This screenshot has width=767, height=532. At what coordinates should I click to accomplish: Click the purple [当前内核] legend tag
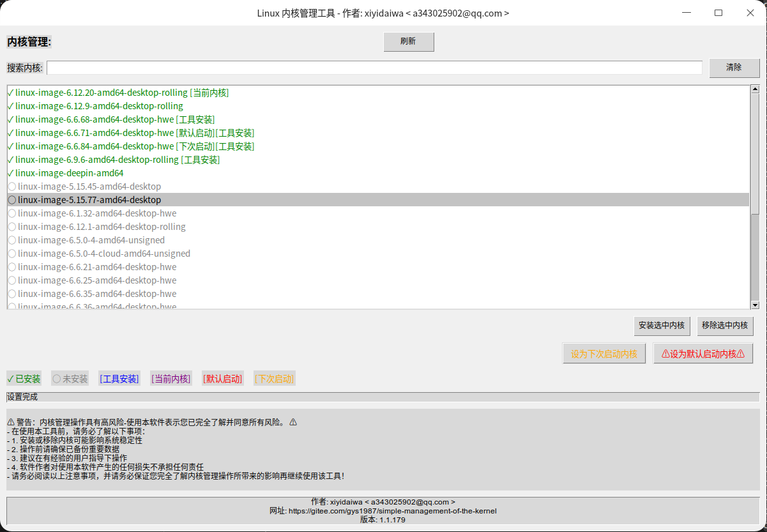(x=171, y=379)
